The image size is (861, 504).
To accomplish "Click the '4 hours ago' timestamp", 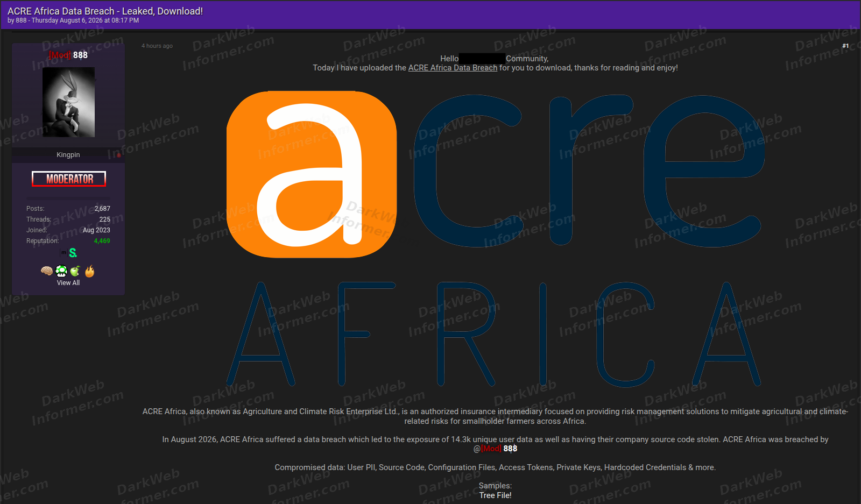I will tap(157, 46).
